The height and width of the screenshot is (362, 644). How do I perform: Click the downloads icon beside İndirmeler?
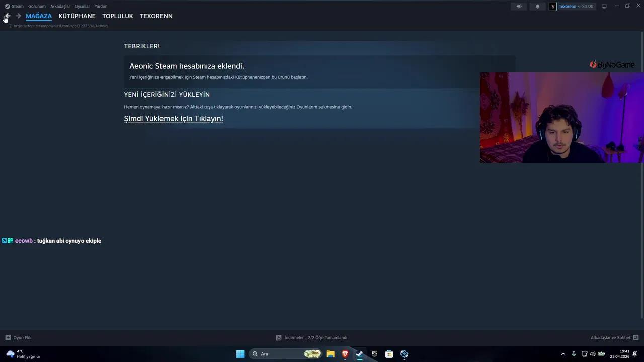(x=279, y=338)
